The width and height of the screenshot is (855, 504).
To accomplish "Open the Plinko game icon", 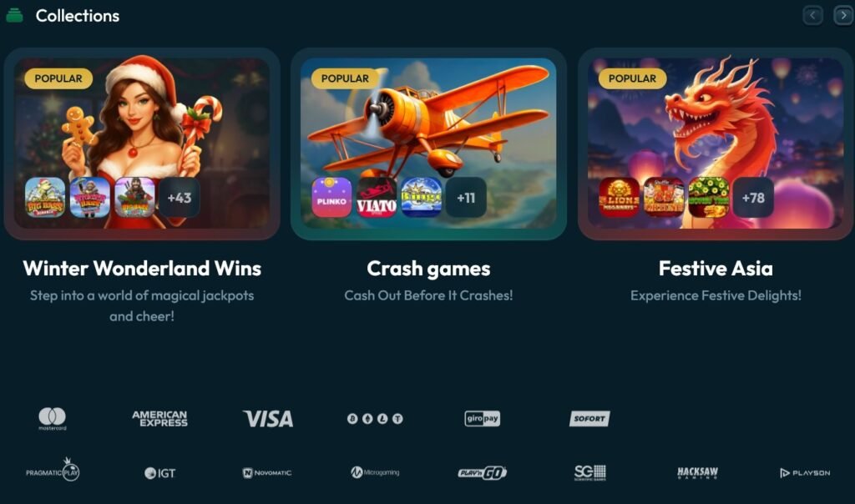I will point(331,198).
